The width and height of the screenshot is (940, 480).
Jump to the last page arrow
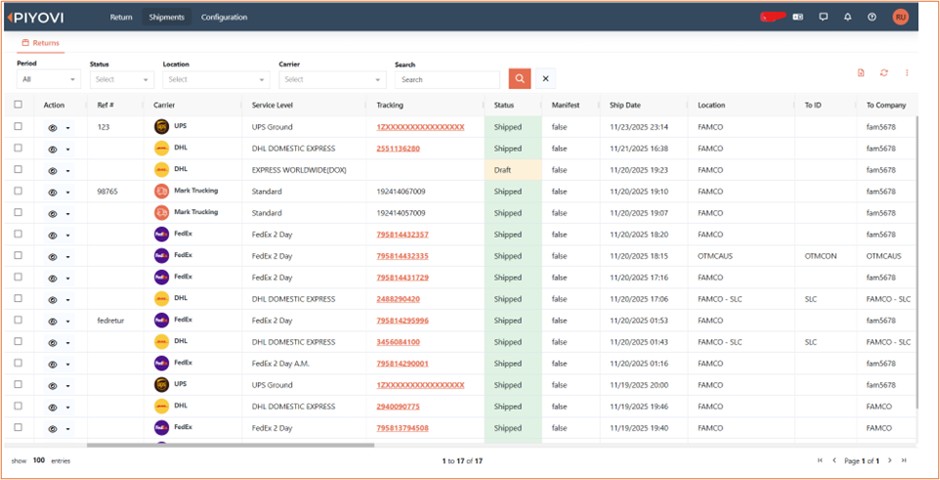(x=904, y=460)
